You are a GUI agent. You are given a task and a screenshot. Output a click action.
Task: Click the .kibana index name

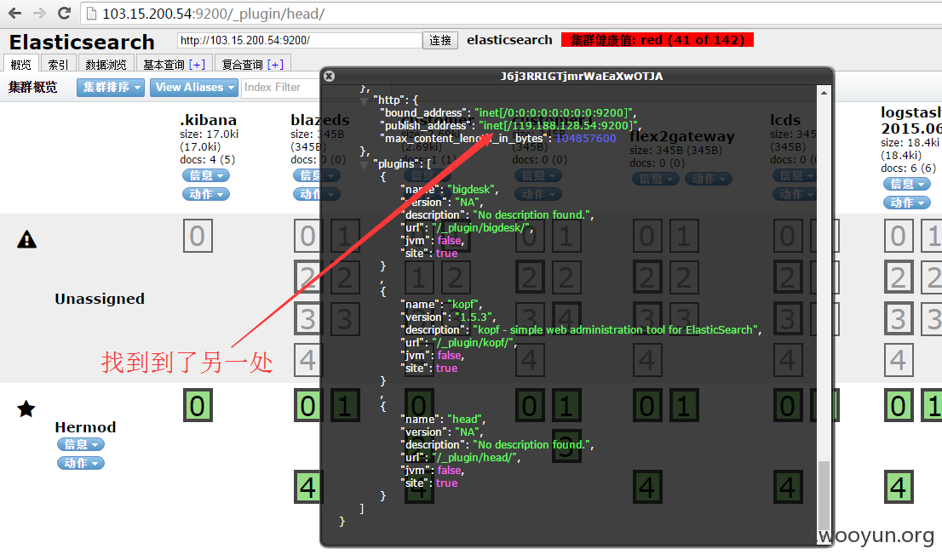208,120
